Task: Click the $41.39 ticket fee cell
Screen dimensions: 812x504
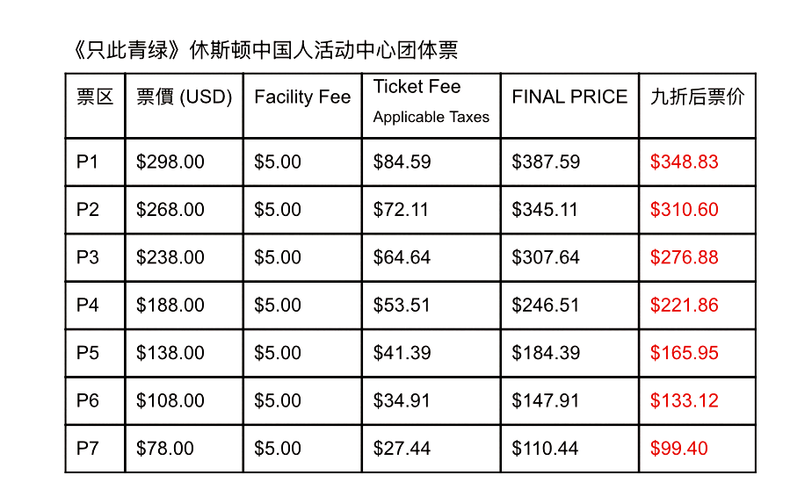Action: pos(402,353)
